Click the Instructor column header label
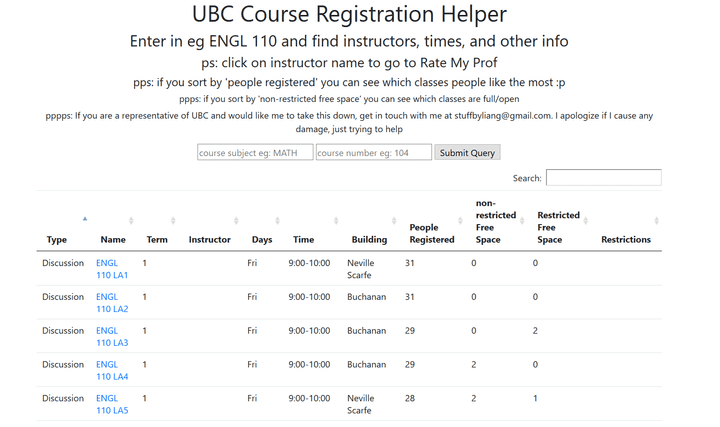720x427 pixels. click(x=209, y=240)
